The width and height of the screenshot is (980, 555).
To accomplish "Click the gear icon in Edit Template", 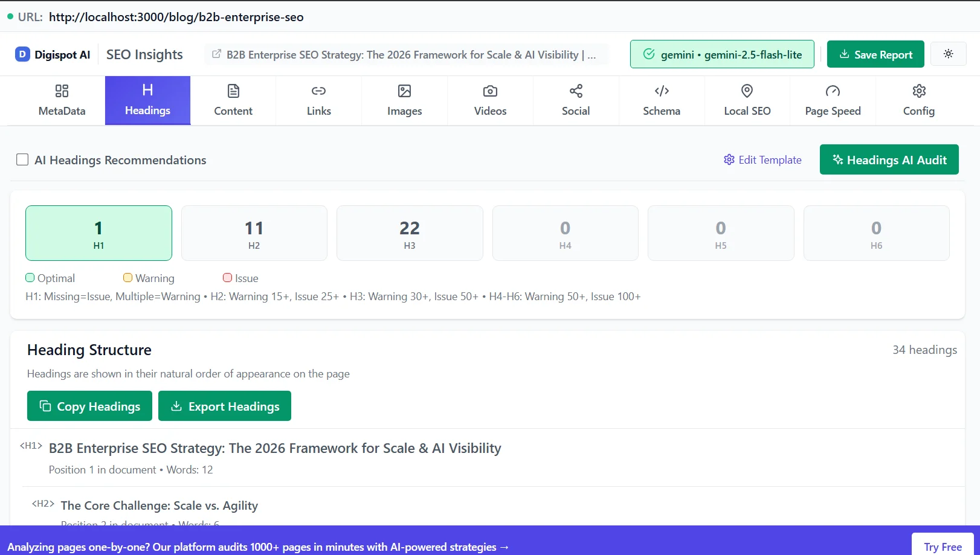I will point(729,160).
